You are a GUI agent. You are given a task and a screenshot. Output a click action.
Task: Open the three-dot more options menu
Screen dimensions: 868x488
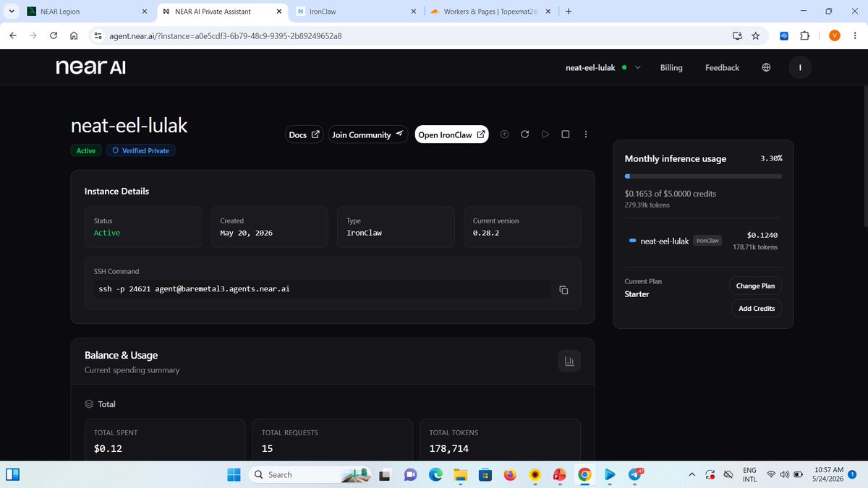586,134
